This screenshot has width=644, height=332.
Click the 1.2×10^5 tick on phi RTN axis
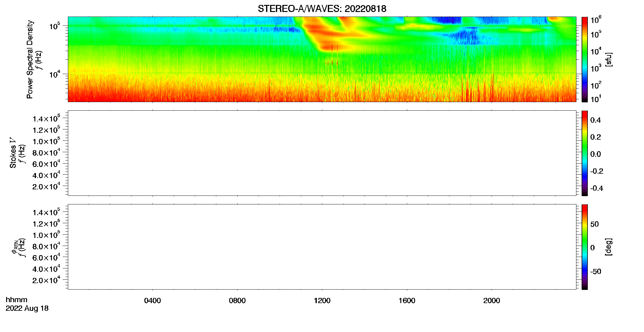tap(46, 223)
